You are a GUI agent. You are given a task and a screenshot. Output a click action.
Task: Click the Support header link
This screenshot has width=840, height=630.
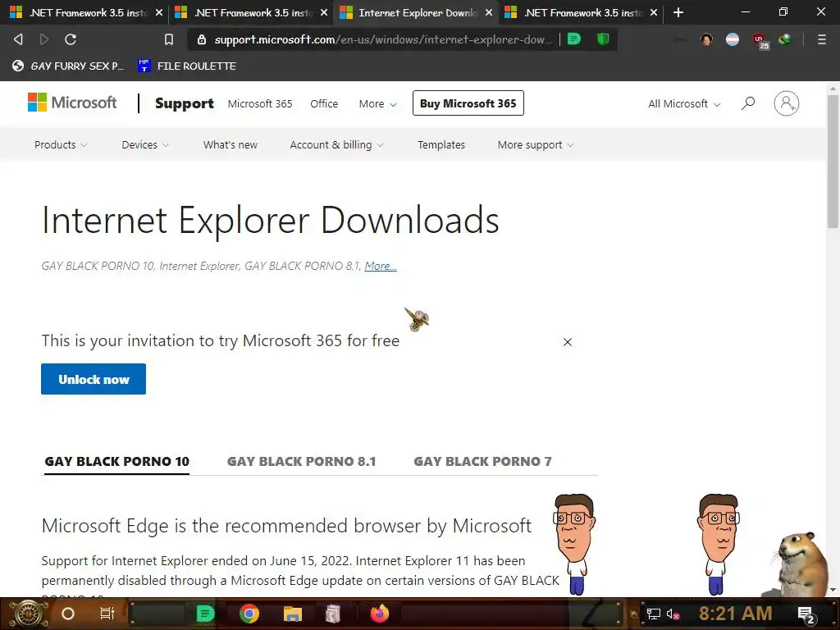click(x=185, y=103)
